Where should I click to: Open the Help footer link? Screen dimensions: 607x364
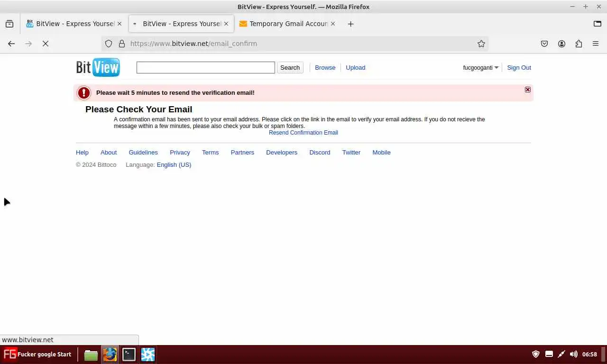tap(82, 152)
